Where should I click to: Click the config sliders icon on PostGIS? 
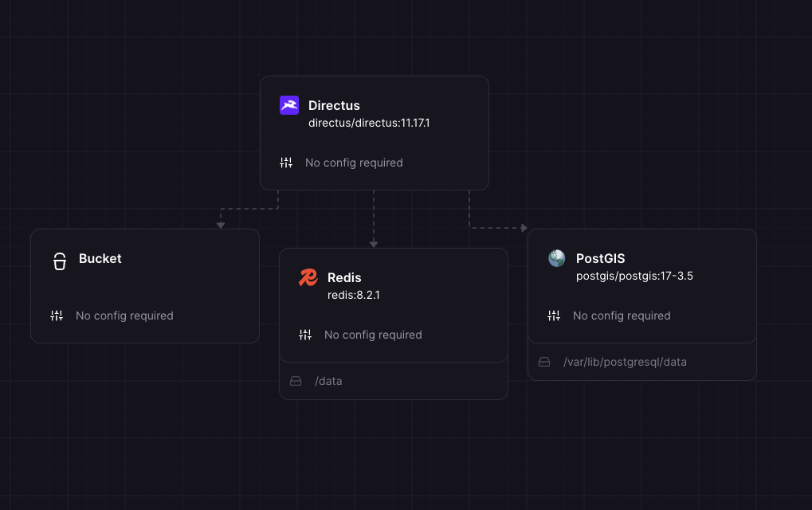[554, 316]
